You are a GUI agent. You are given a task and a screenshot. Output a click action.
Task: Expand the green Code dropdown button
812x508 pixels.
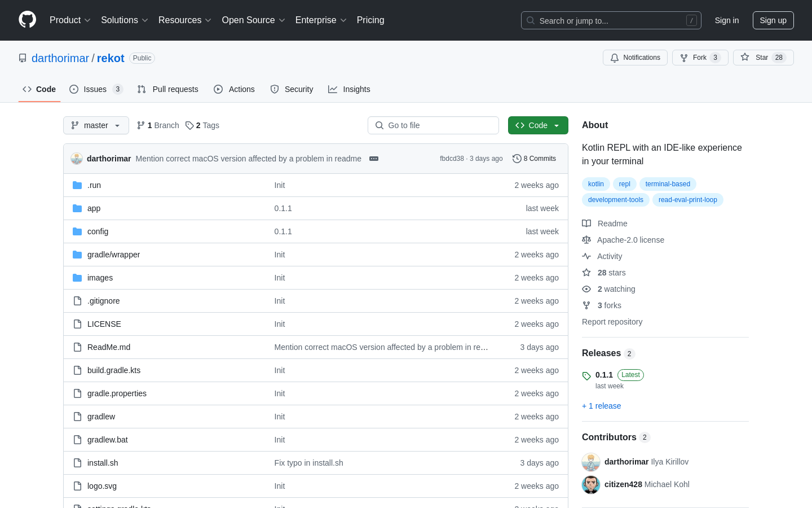tap(538, 125)
